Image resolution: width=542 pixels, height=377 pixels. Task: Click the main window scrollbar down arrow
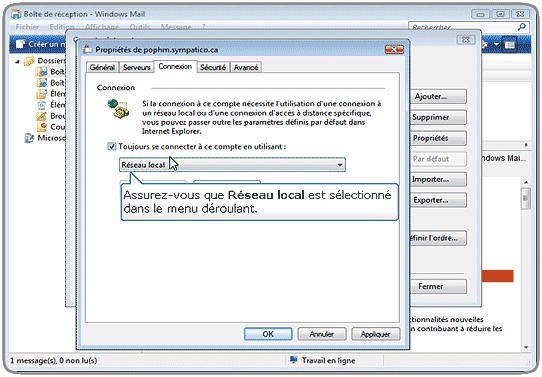point(526,347)
